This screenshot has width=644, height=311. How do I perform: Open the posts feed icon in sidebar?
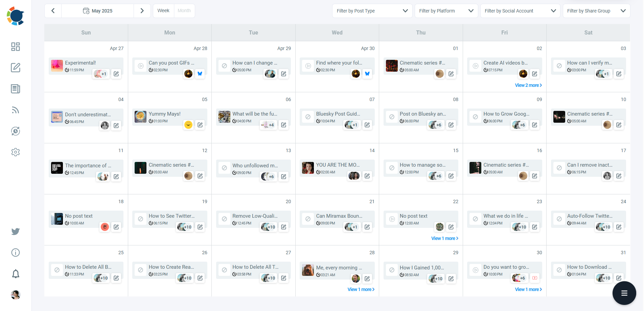15,89
